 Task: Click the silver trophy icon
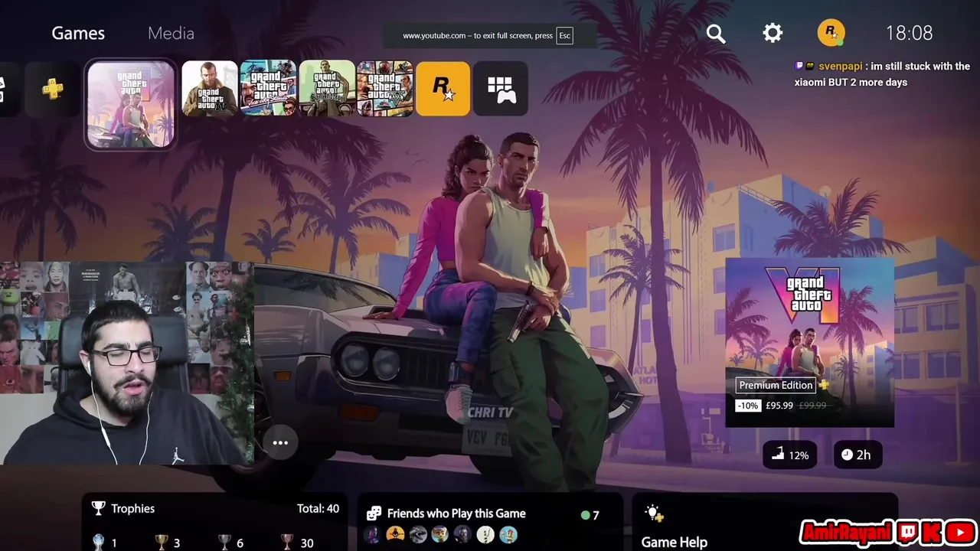224,543
